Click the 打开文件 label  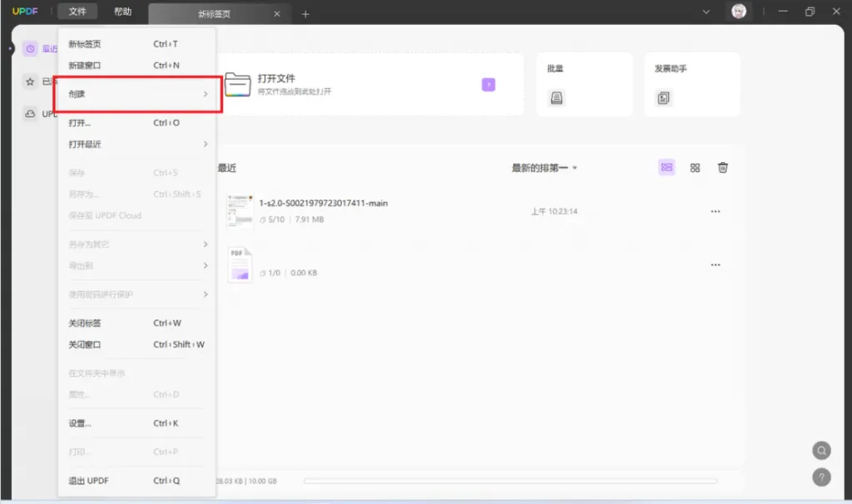pyautogui.click(x=276, y=78)
